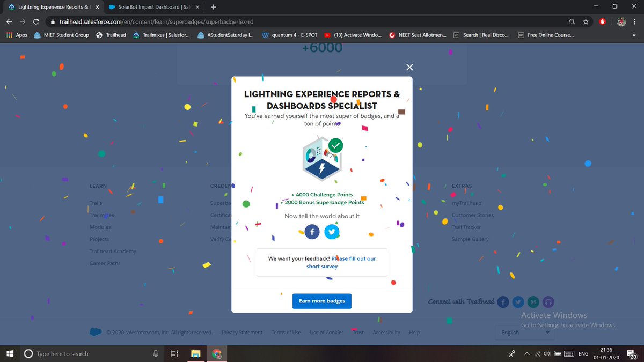Open Trails link in Learn footer
This screenshot has width=644, height=362.
[x=96, y=203]
